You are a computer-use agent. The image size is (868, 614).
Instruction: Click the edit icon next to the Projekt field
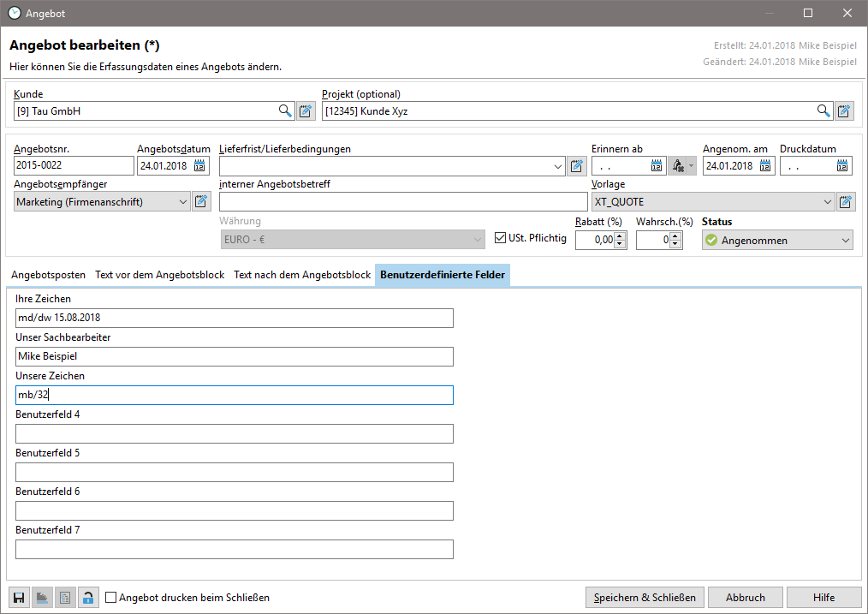(845, 110)
